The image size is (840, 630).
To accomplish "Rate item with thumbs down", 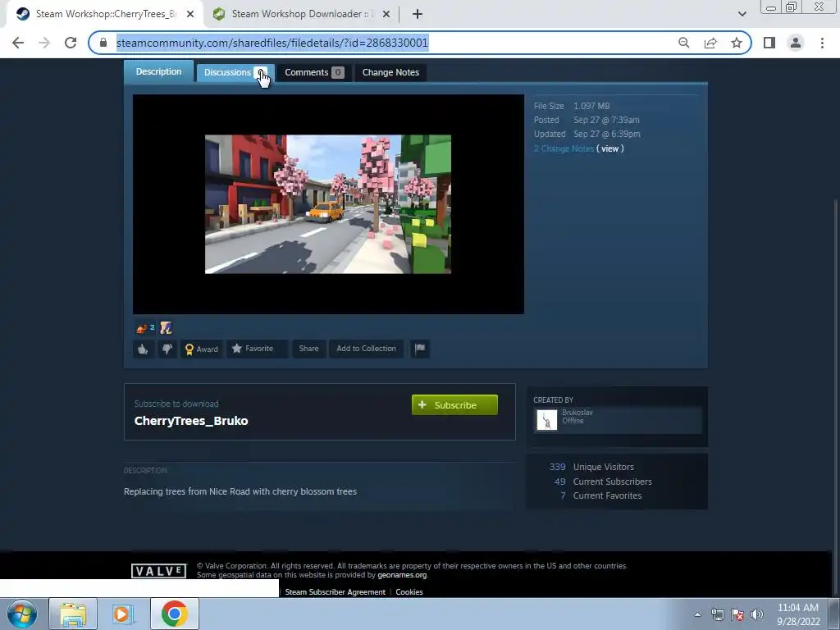I will 167,349.
